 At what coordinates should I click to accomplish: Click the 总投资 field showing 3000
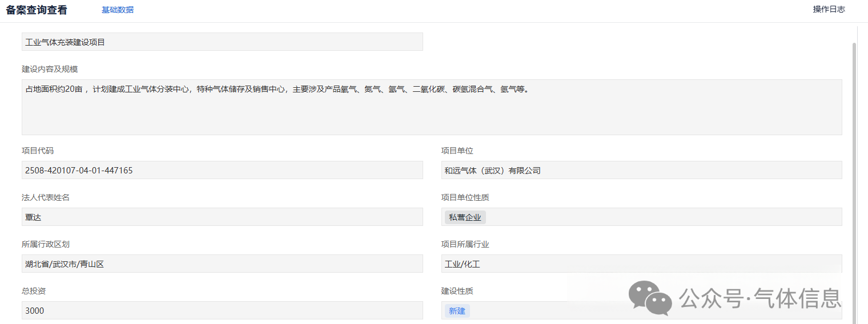(222, 310)
